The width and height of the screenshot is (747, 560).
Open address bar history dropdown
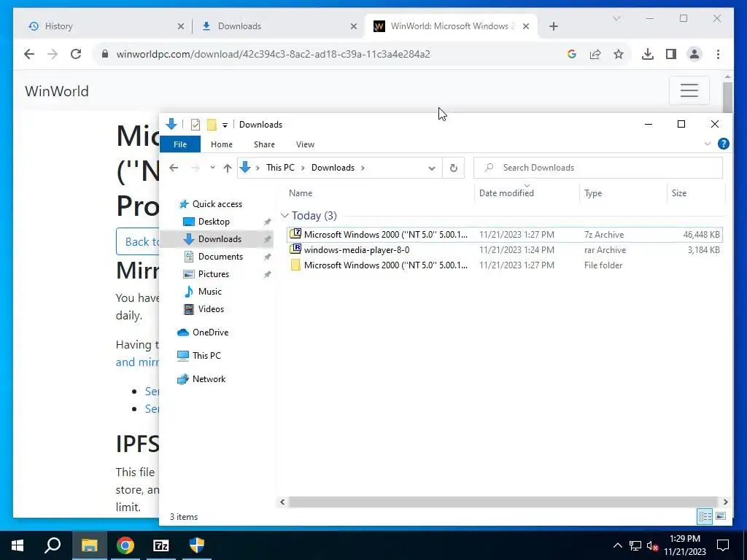pyautogui.click(x=432, y=168)
